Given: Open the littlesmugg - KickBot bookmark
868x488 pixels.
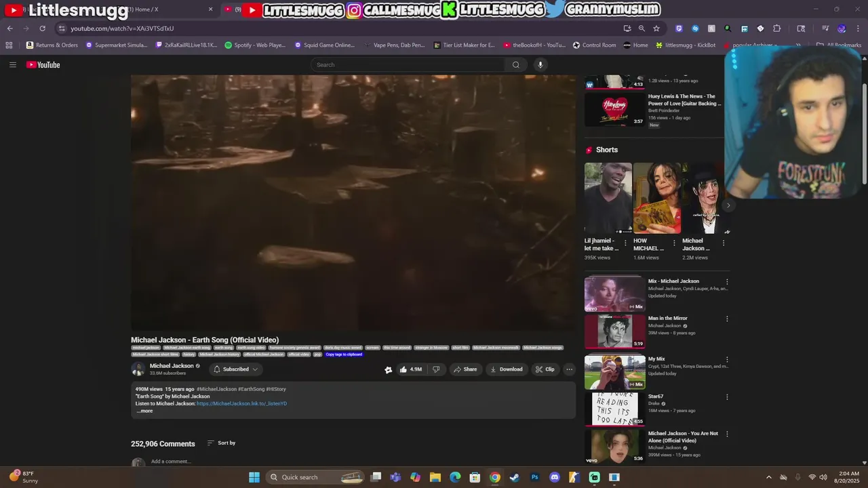Looking at the screenshot, I should click(x=686, y=45).
